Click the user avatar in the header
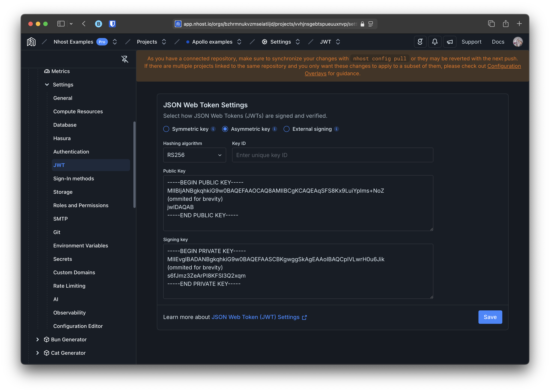 pyautogui.click(x=517, y=42)
